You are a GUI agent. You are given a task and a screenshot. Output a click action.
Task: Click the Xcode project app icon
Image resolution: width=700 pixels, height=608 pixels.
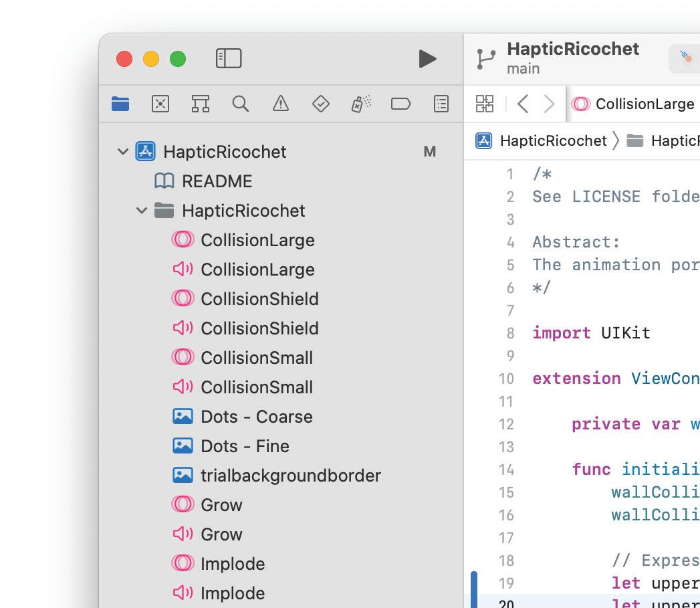click(145, 151)
